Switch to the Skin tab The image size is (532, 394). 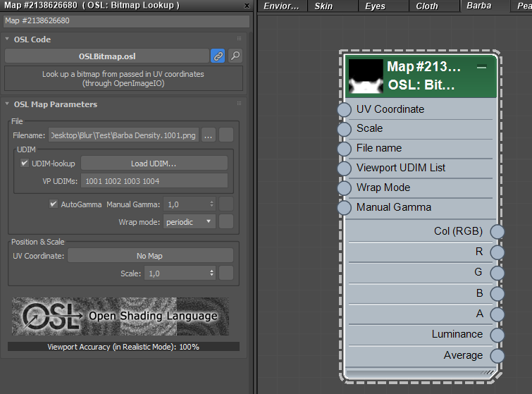click(x=323, y=6)
